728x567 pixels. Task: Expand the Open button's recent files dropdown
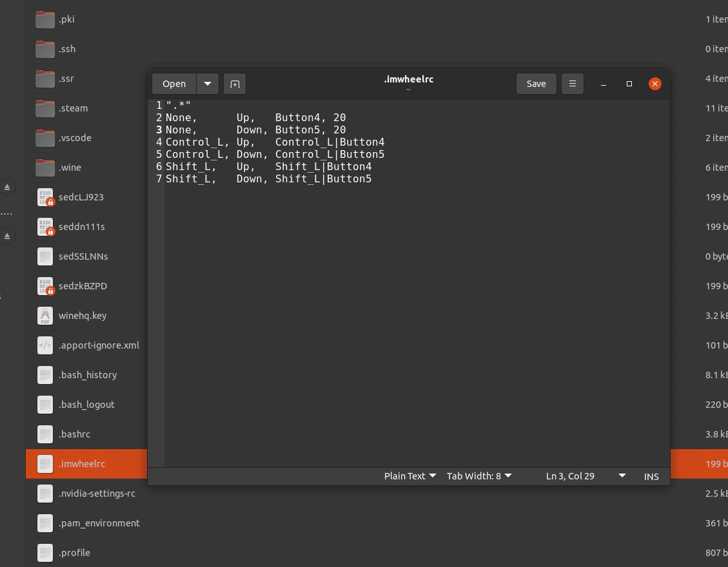(208, 84)
